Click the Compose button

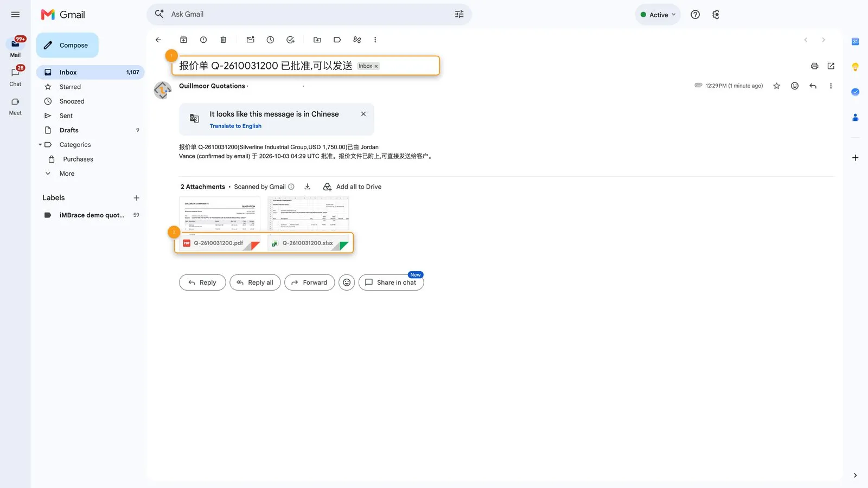pos(67,45)
